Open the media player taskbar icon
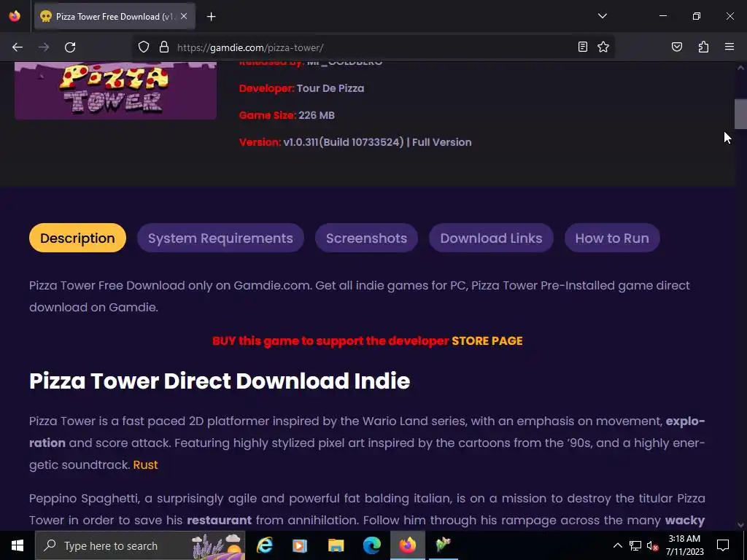 tap(300, 545)
